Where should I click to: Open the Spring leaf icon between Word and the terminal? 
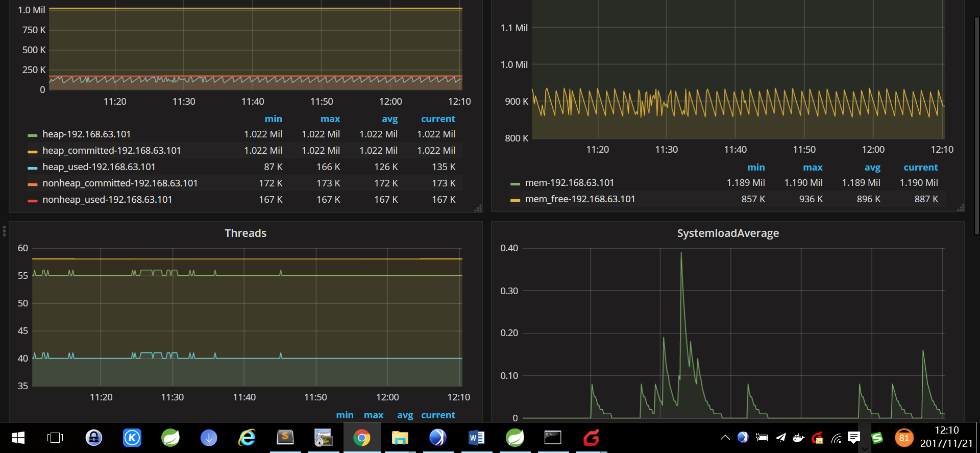pyautogui.click(x=515, y=438)
